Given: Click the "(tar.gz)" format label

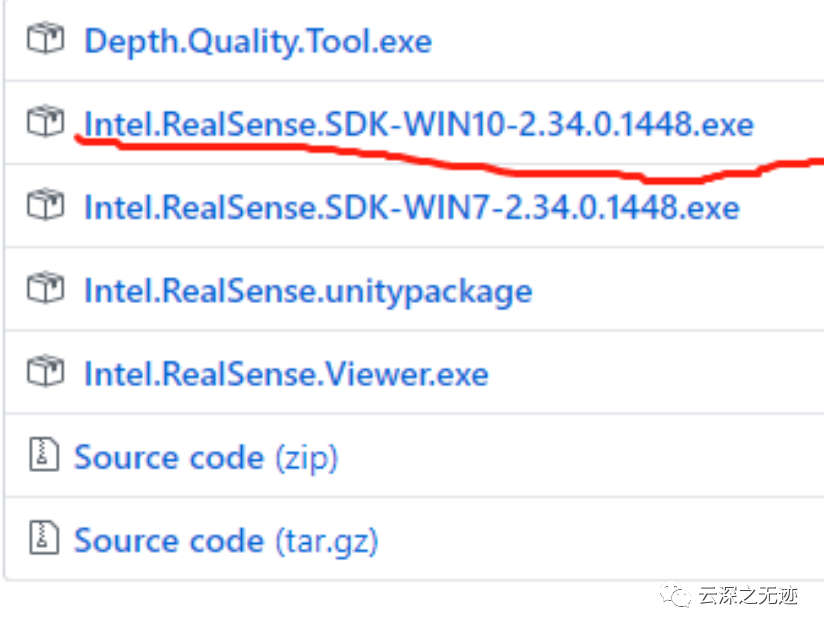Looking at the screenshot, I should click(x=327, y=541).
